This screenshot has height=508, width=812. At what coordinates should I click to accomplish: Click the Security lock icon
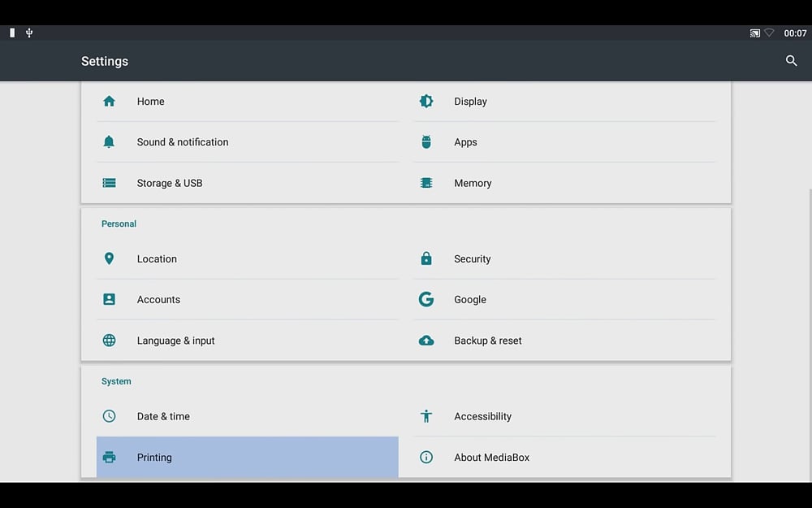426,258
